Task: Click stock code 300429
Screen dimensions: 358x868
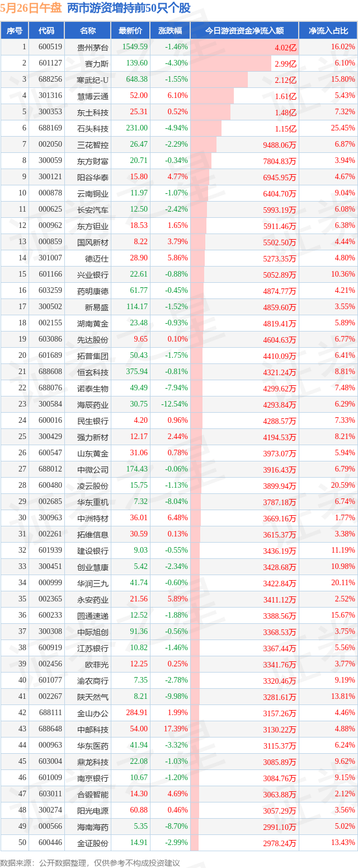Action: (50, 437)
